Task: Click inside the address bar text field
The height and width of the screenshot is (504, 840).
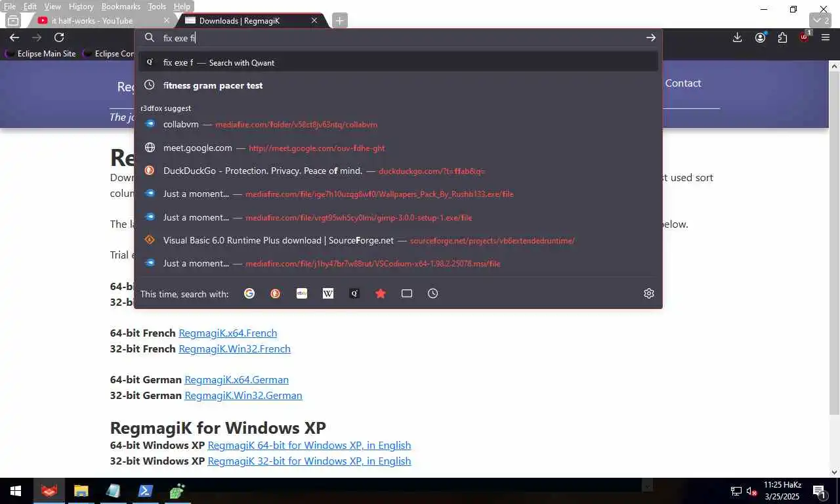Action: click(x=400, y=37)
